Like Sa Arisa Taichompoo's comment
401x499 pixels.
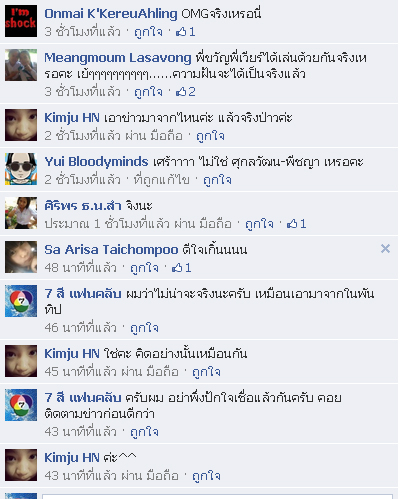tap(144, 268)
